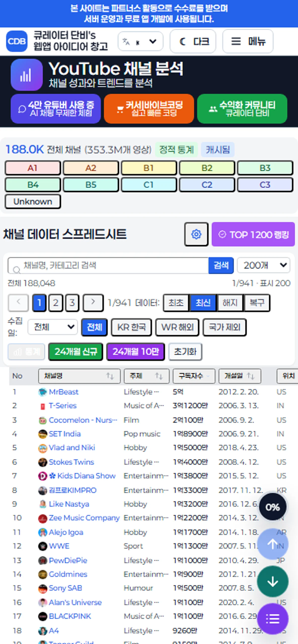Click the blue 검색 button

coord(221,265)
